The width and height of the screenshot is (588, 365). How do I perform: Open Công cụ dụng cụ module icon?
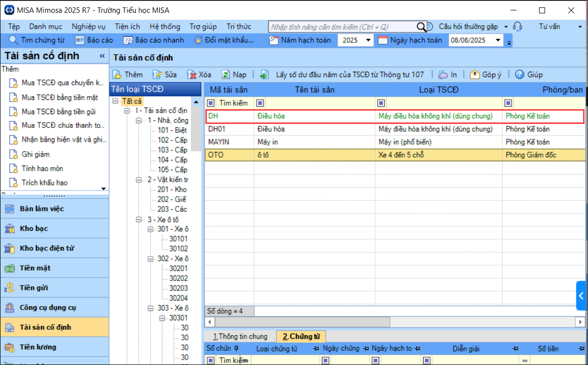(10, 308)
